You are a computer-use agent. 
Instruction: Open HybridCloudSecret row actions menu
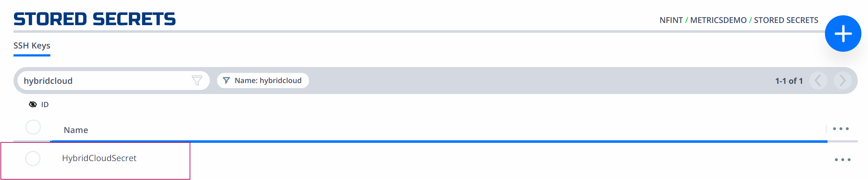point(842,160)
